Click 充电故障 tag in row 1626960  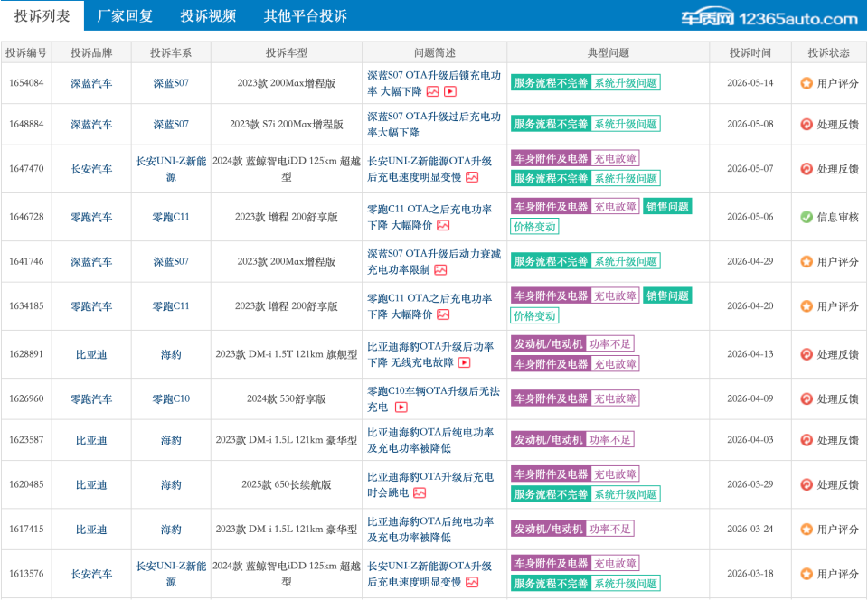click(615, 398)
